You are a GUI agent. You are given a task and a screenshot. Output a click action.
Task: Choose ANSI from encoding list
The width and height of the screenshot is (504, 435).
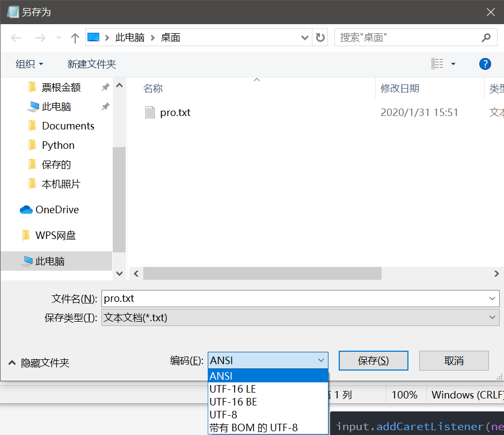point(268,376)
